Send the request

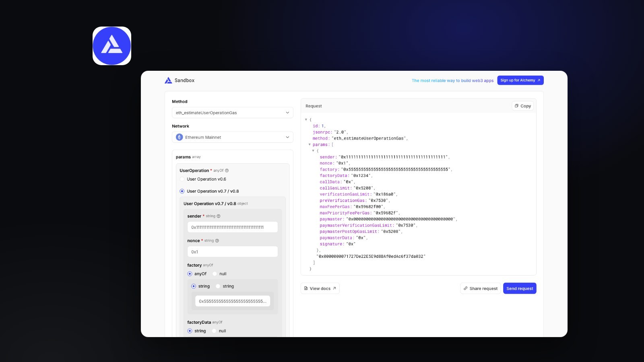point(520,288)
